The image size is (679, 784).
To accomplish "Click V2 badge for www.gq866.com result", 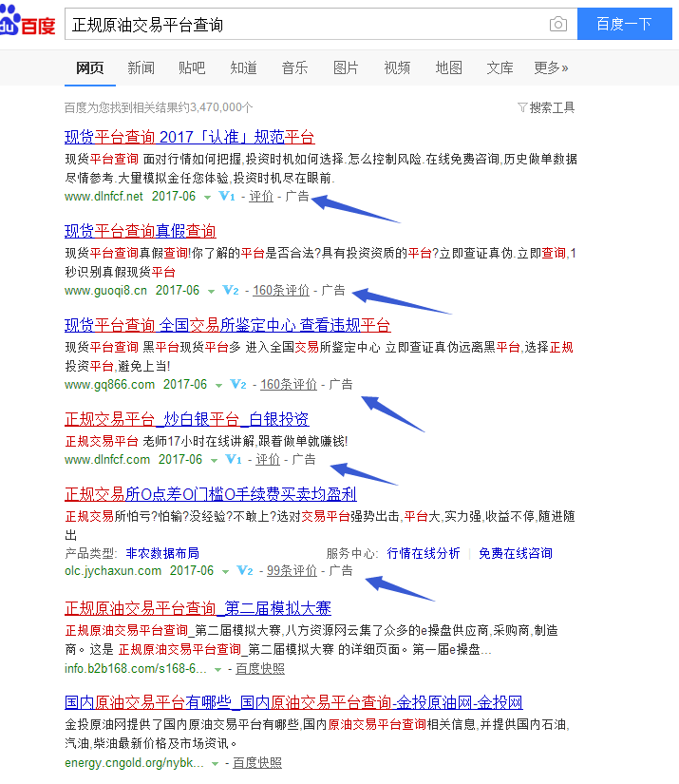I will point(237,384).
